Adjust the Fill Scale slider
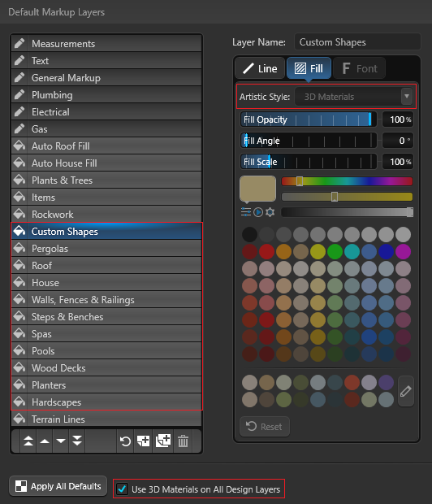 click(x=309, y=162)
